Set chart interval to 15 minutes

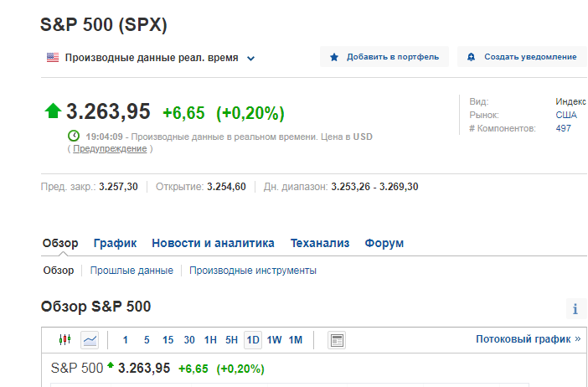pyautogui.click(x=168, y=340)
